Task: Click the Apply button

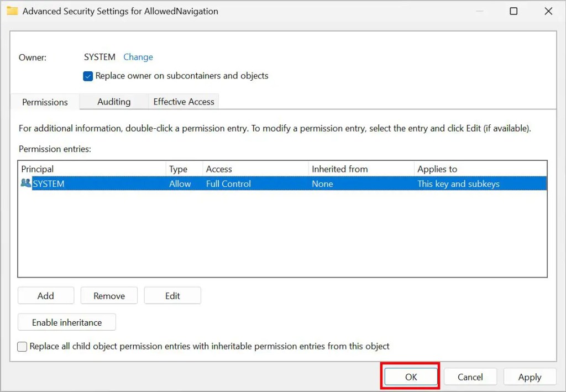Action: [x=530, y=377]
